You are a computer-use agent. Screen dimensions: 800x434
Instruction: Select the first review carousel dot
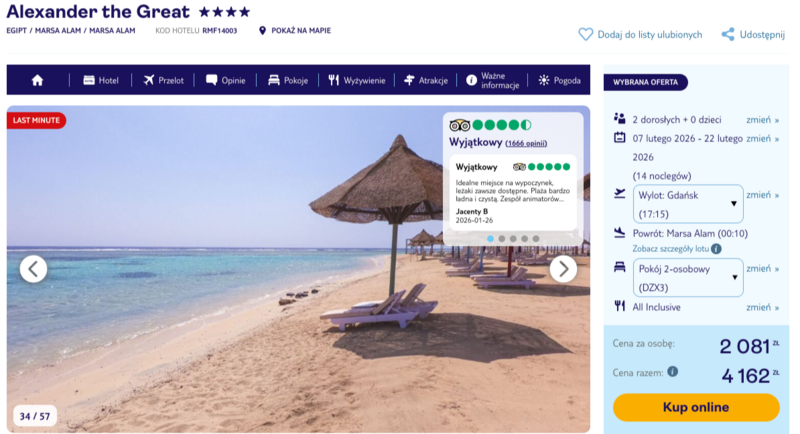click(490, 239)
